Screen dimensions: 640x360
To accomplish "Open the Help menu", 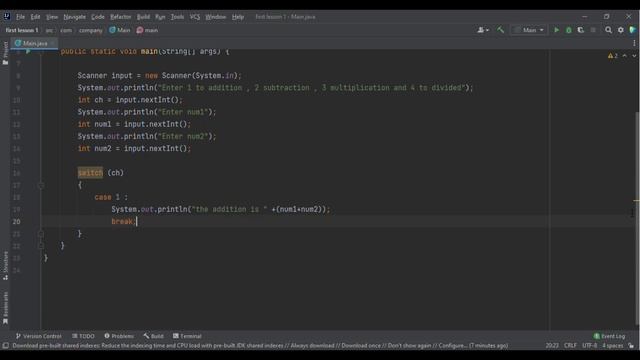I will click(x=238, y=17).
